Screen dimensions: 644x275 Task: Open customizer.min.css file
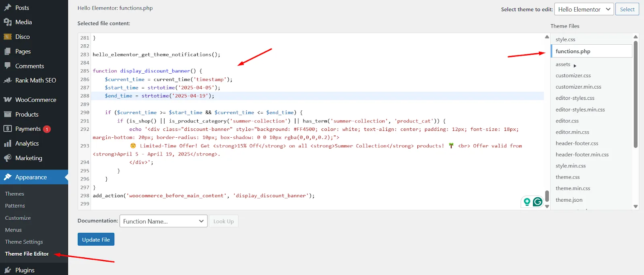coord(578,87)
